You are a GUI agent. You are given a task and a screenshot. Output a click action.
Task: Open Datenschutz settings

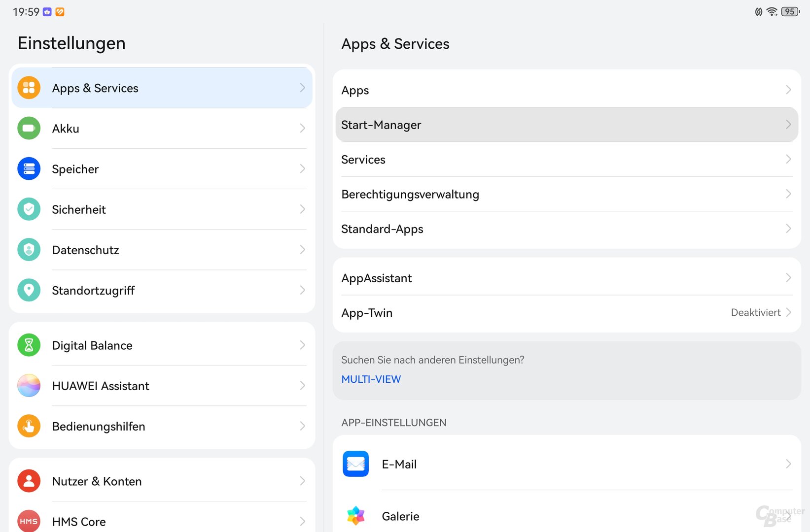point(162,250)
